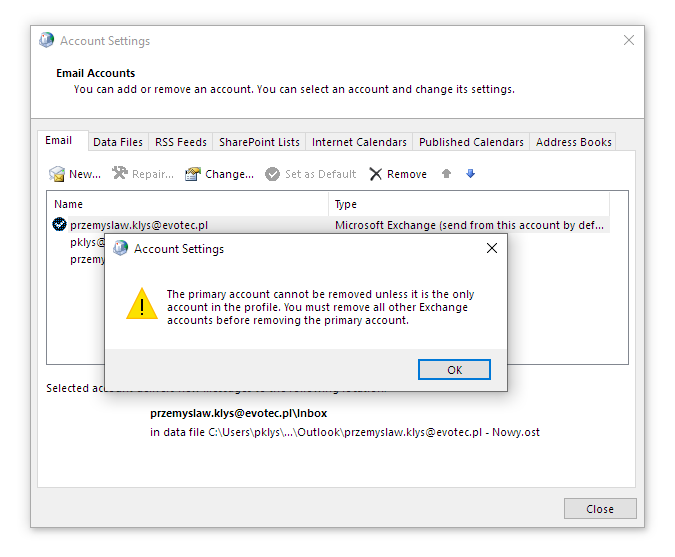This screenshot has height=557, width=675.
Task: Click the Repair account icon
Action: coord(120,174)
